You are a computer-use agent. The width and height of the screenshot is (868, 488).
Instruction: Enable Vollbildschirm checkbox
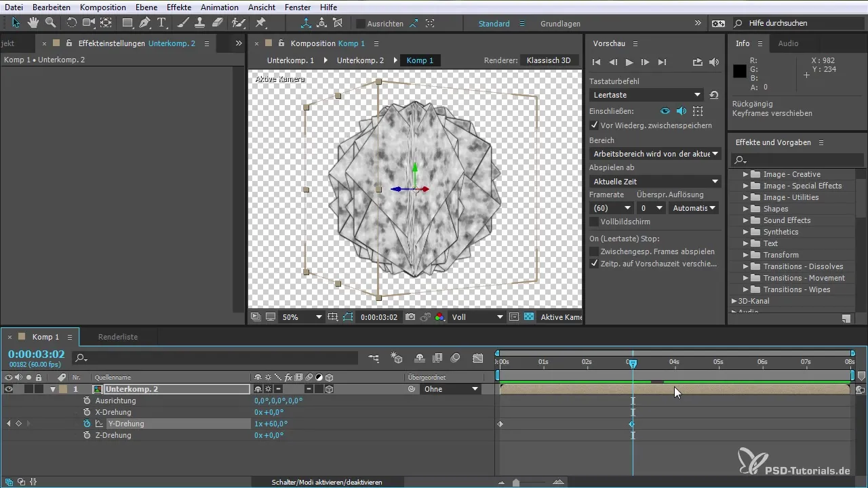[x=594, y=222]
